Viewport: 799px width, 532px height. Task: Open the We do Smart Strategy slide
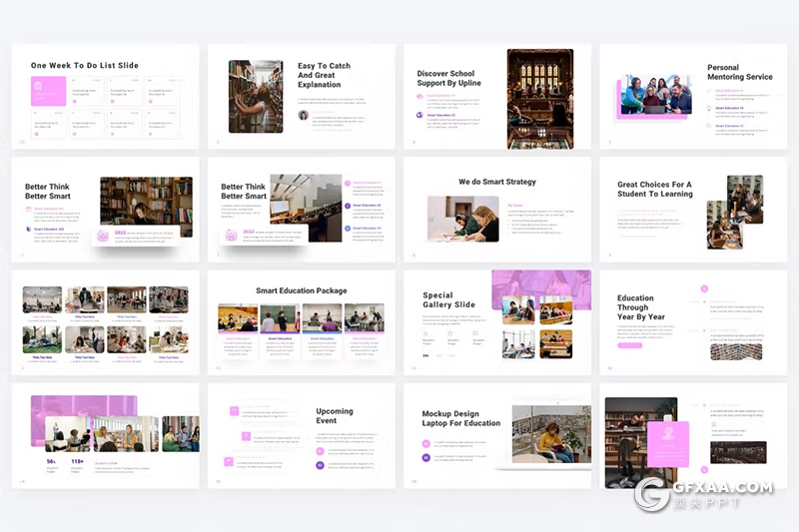click(x=496, y=210)
